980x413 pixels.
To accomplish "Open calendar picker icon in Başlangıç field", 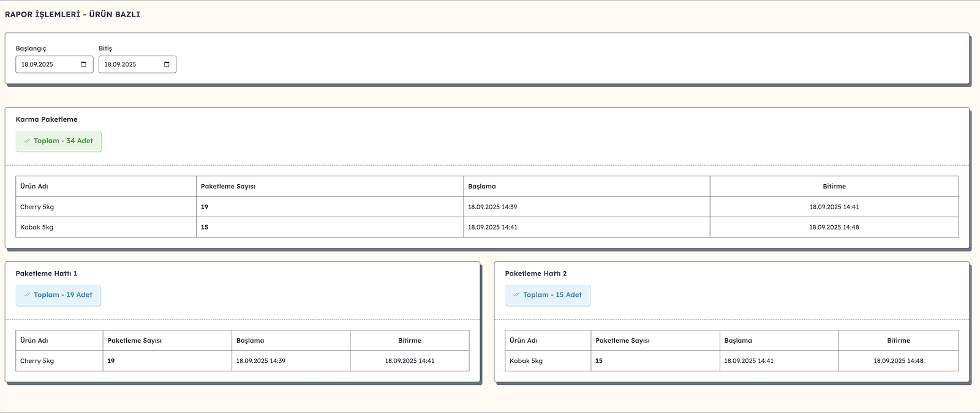I will point(84,64).
